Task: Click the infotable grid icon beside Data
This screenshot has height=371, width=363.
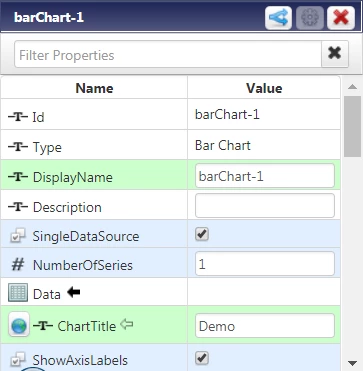Action: (x=18, y=293)
